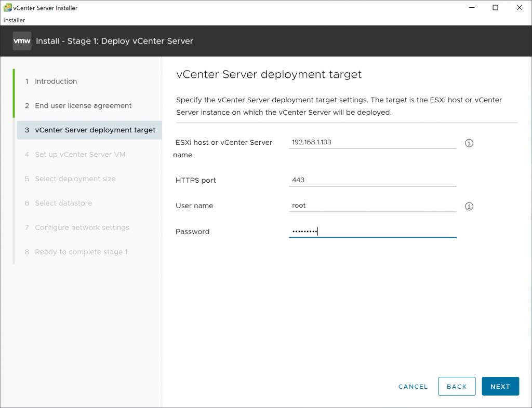Minimize the installer window

pyautogui.click(x=472, y=7)
